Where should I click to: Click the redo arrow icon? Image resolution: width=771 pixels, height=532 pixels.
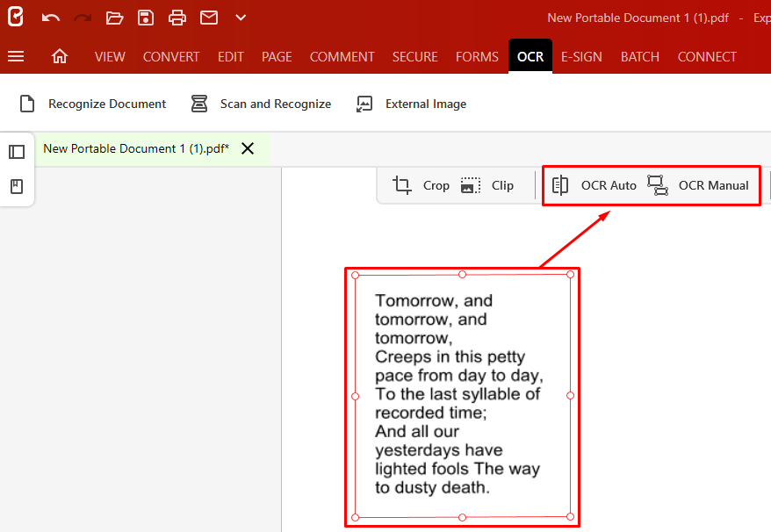(83, 18)
